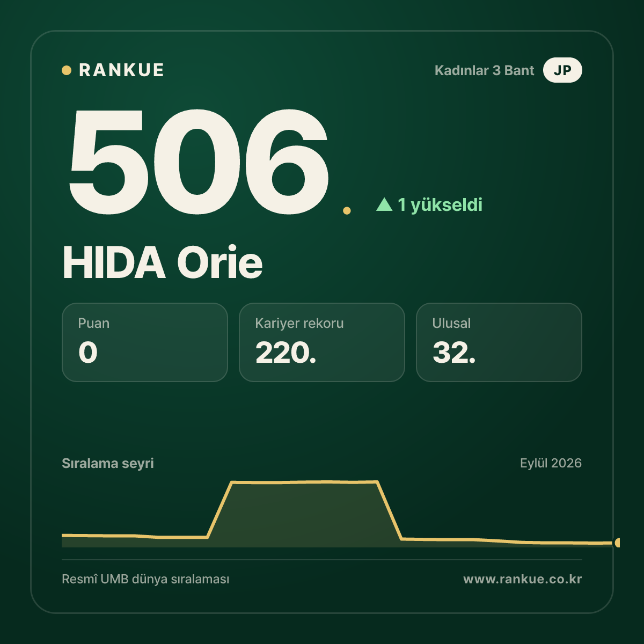Screen dimensions: 644x644
Task: Click the Eylül 2026 date label
Action: click(551, 463)
